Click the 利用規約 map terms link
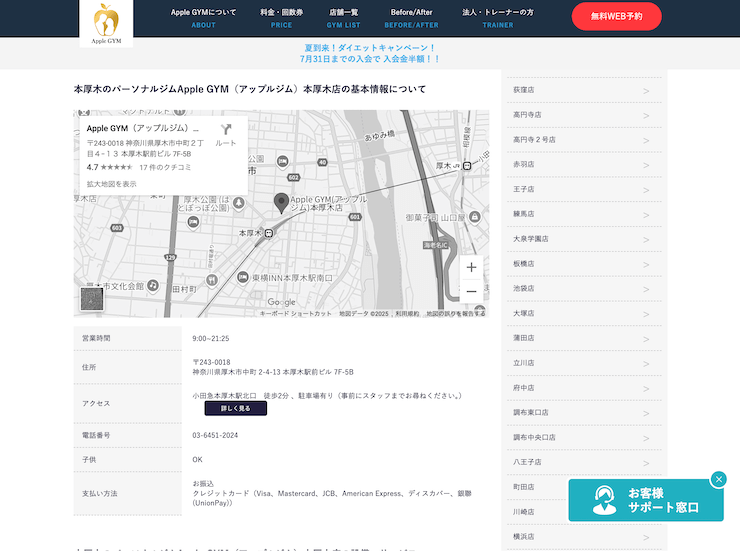The height and width of the screenshot is (554, 740). click(407, 314)
